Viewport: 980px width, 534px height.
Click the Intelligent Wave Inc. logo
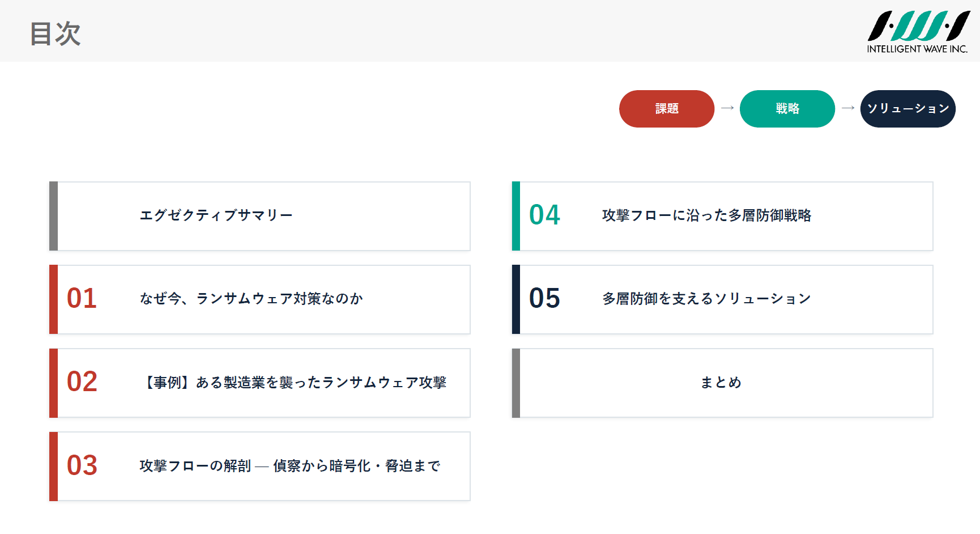[x=918, y=32]
